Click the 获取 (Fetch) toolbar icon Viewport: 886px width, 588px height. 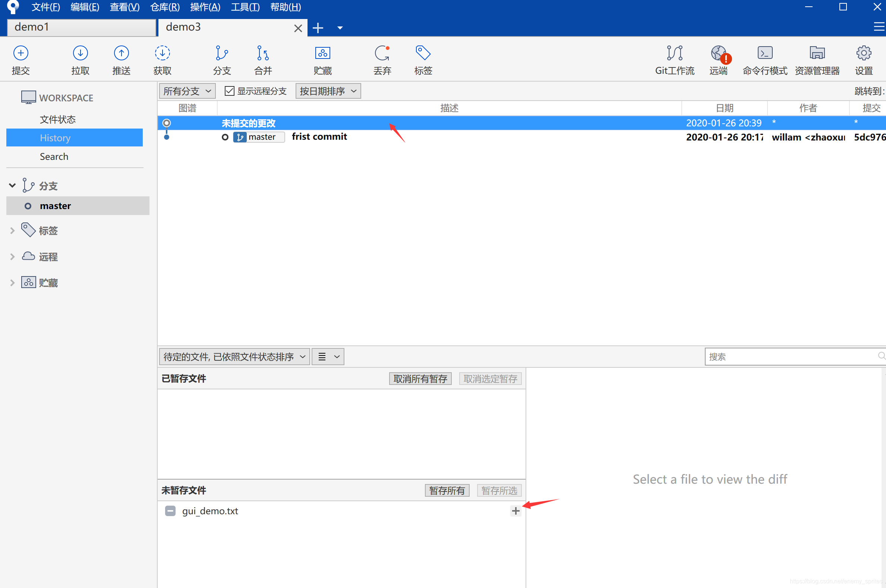point(162,53)
